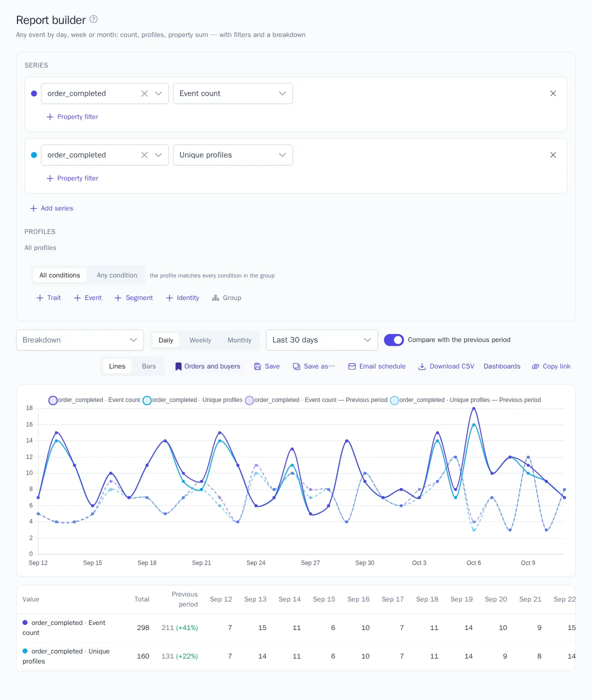Clear the first series order_completed event selection
Screen dimensions: 592x700
coord(144,93)
